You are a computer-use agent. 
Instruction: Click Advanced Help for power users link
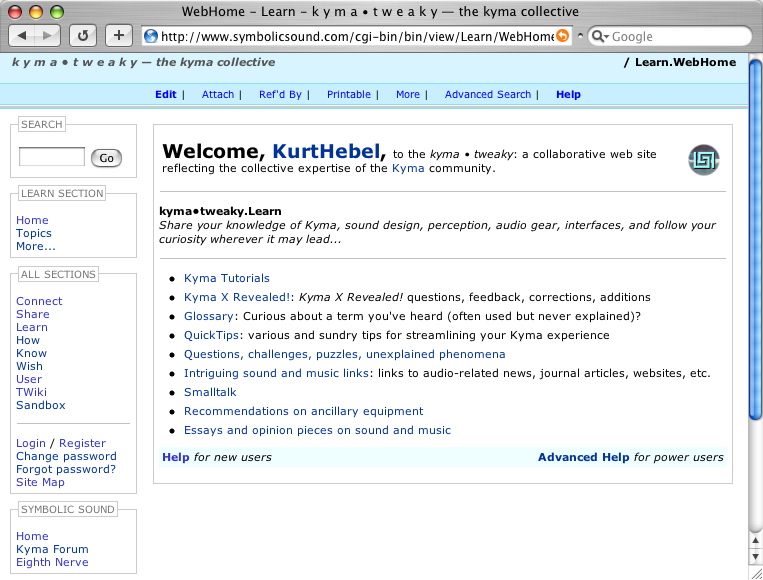coord(583,457)
